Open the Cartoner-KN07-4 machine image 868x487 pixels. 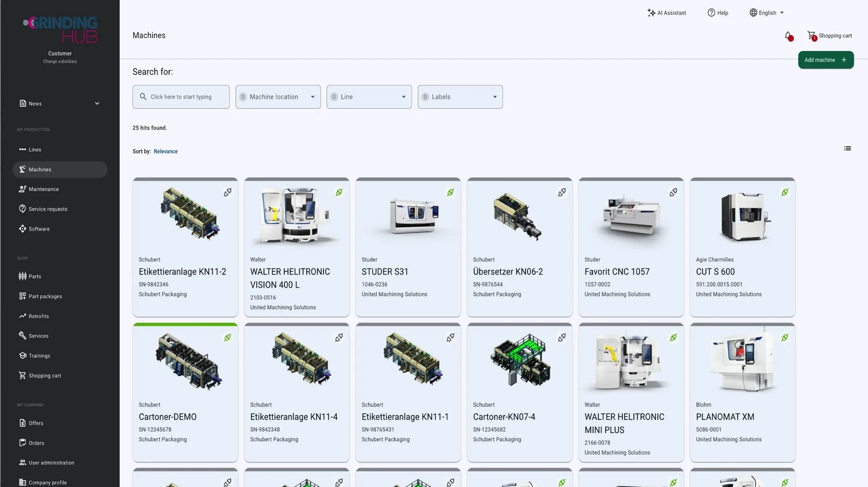[520, 360]
